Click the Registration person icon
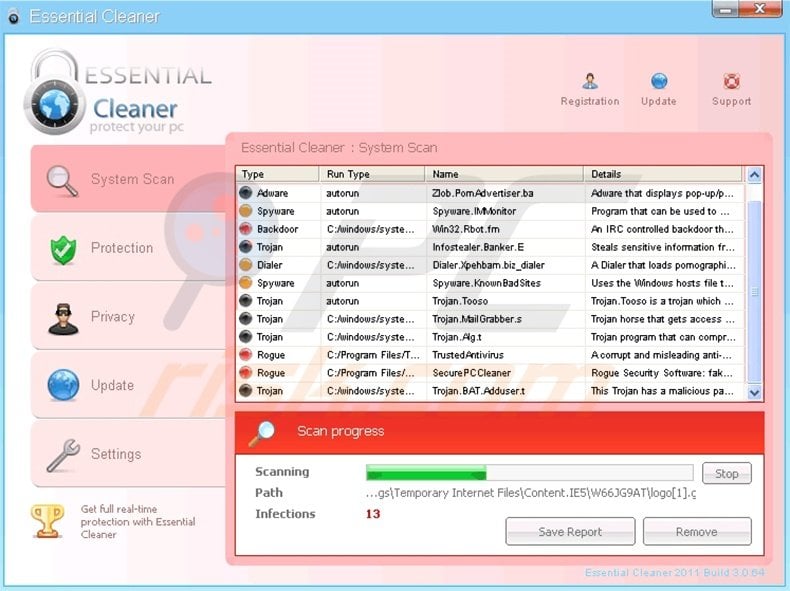Image resolution: width=790 pixels, height=591 pixels. pos(590,81)
